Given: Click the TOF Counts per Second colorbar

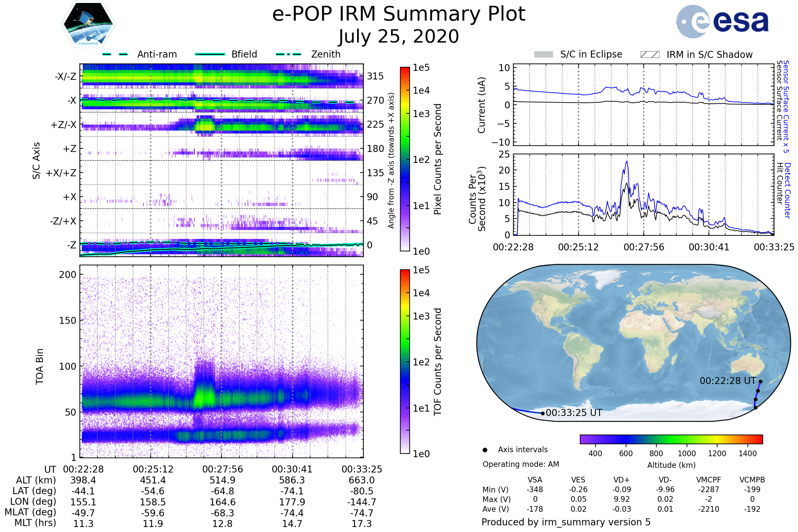Looking at the screenshot, I should point(405,362).
